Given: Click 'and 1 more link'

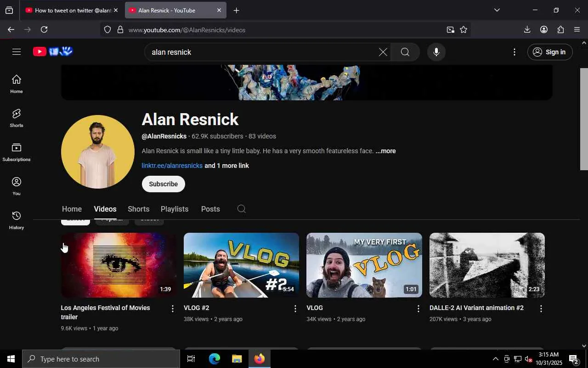Looking at the screenshot, I should [227, 166].
